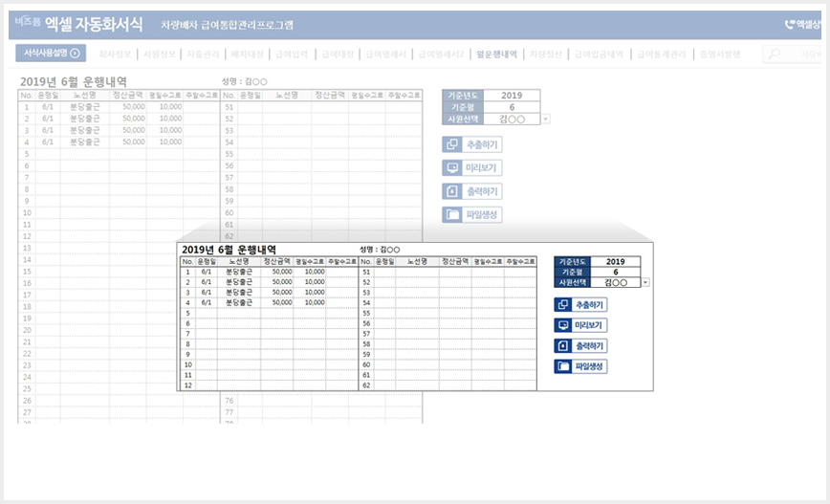Click the phone icon in the header
Screen dimensions: 830x504
789,24
